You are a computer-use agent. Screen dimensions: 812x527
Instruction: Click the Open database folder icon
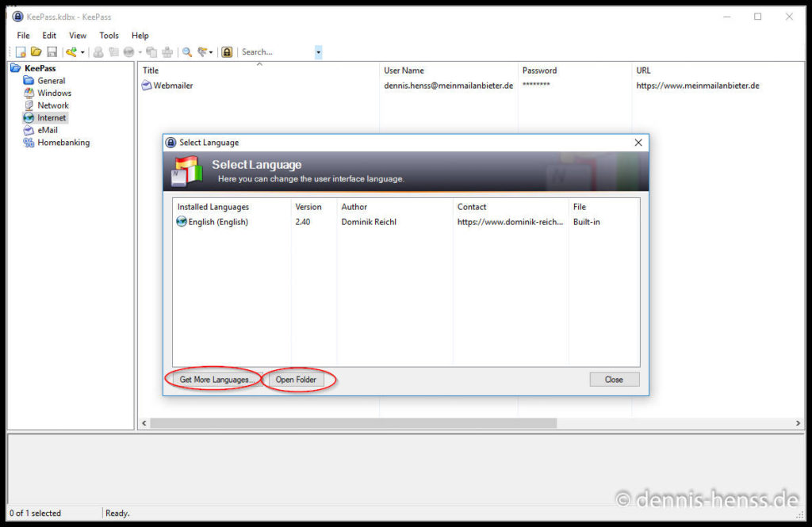pyautogui.click(x=36, y=52)
